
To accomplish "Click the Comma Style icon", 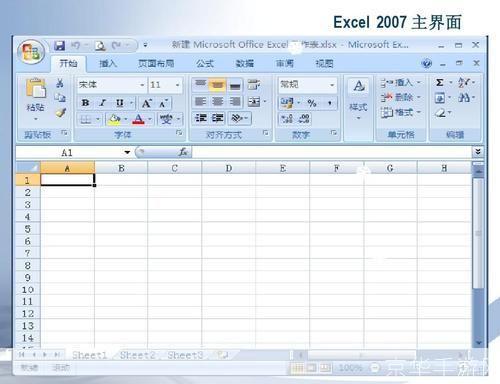I will (x=330, y=103).
